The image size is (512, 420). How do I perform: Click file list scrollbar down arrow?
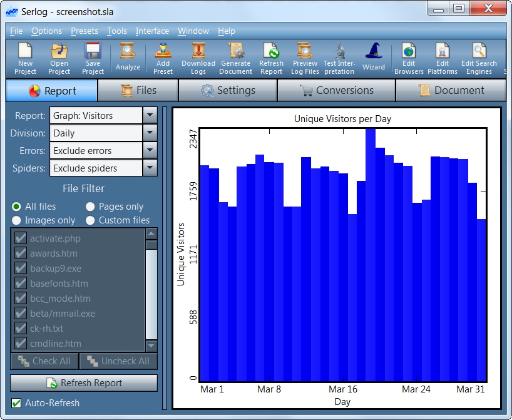[151, 346]
